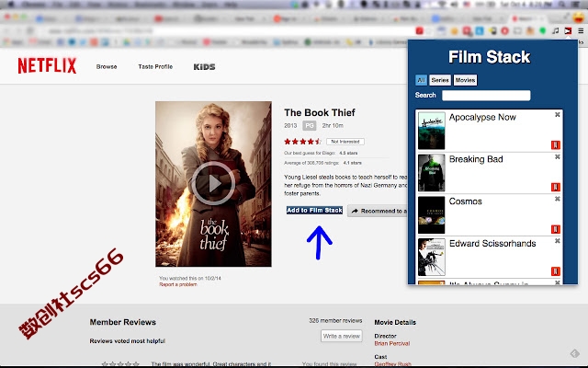
Task: Click the music note extension icon
Action: [555, 30]
